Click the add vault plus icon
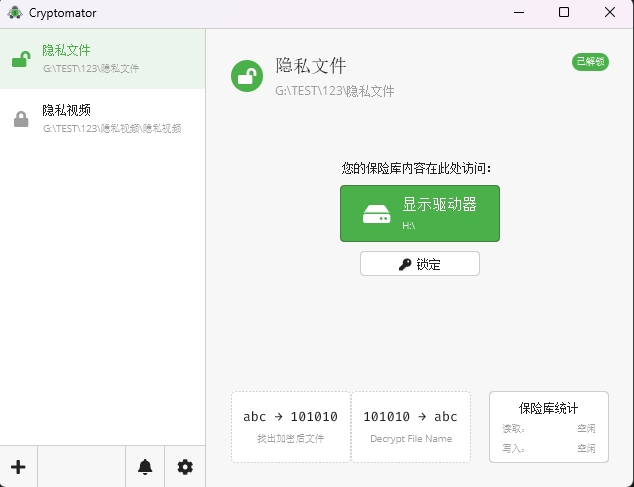The image size is (634, 487). coord(18,467)
